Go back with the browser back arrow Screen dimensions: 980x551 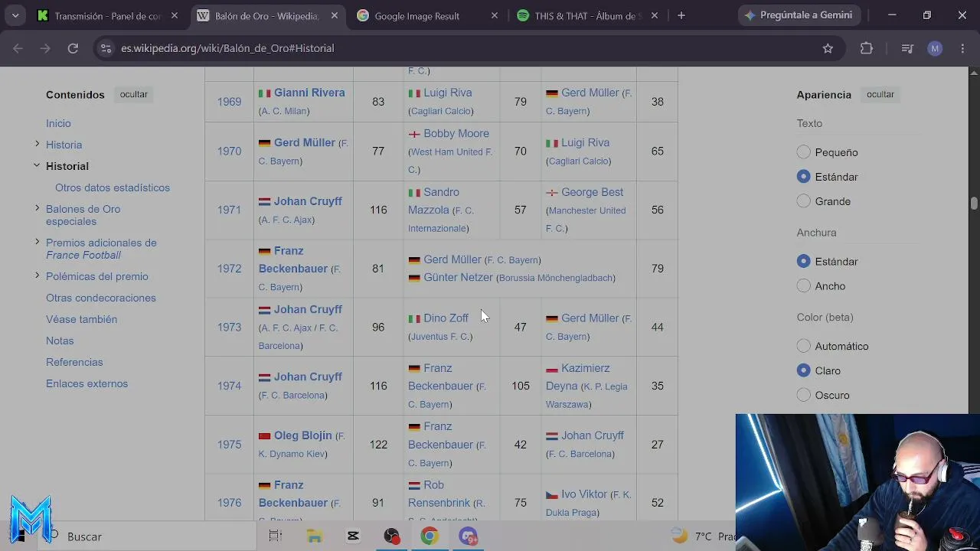coord(18,48)
